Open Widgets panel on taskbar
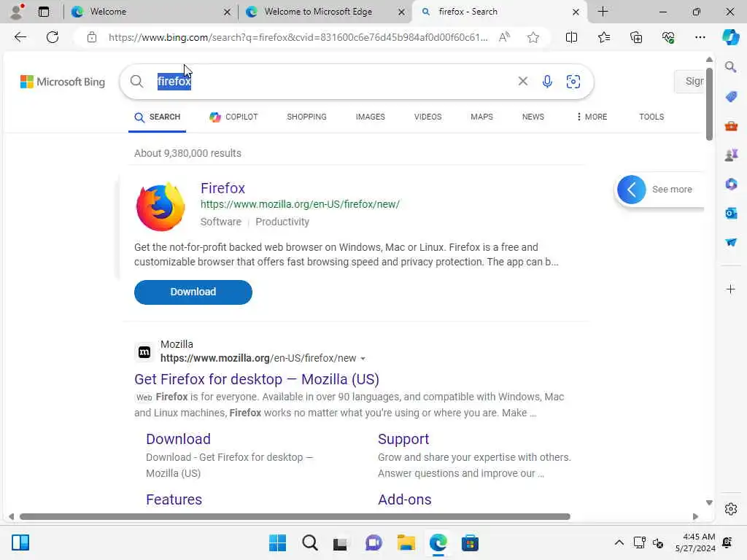Viewport: 747px width, 560px height. click(20, 542)
